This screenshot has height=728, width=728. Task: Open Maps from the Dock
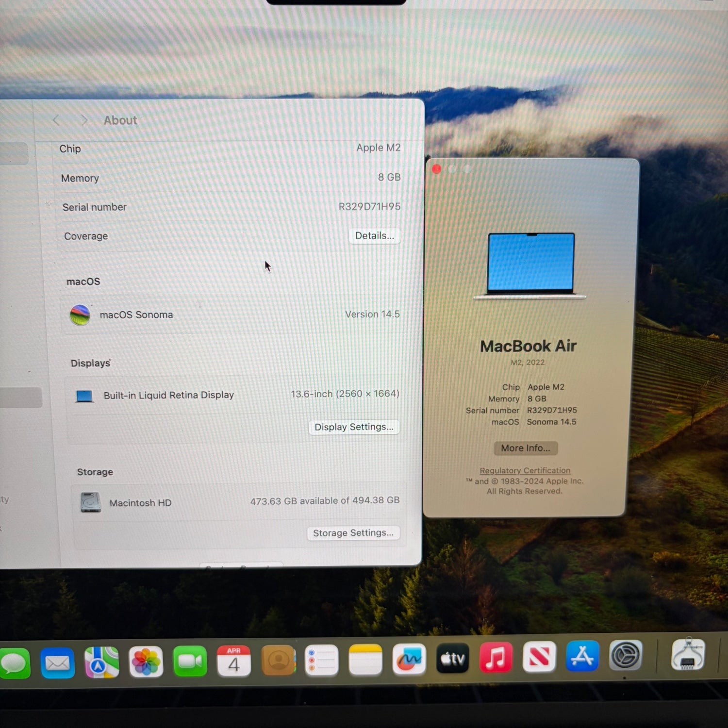tap(101, 662)
